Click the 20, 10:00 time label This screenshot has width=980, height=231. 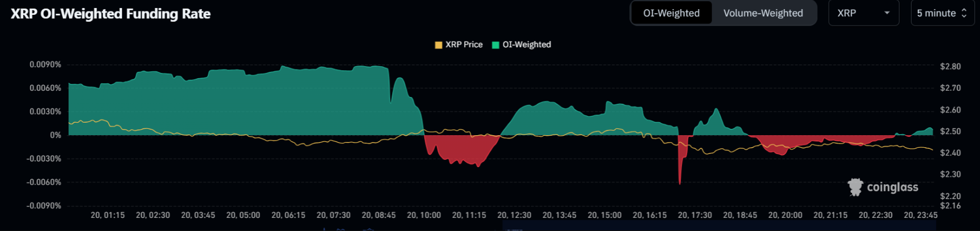[424, 215]
